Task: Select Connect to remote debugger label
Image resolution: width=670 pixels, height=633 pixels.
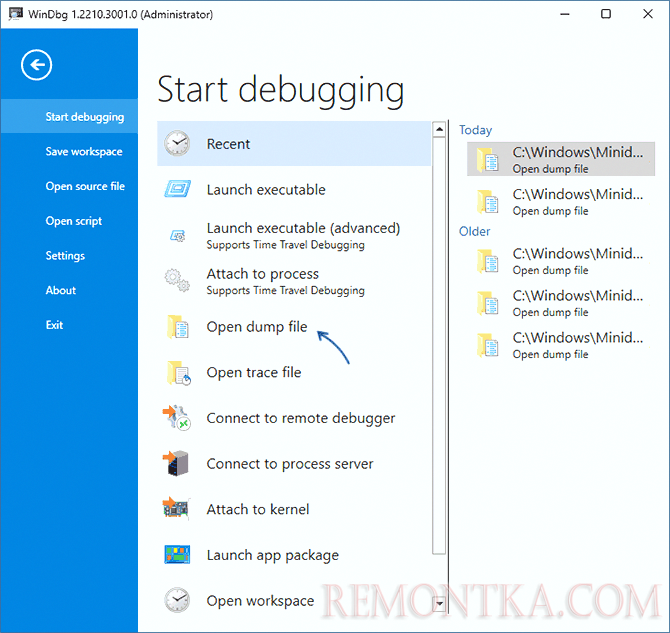Action: pyautogui.click(x=300, y=418)
